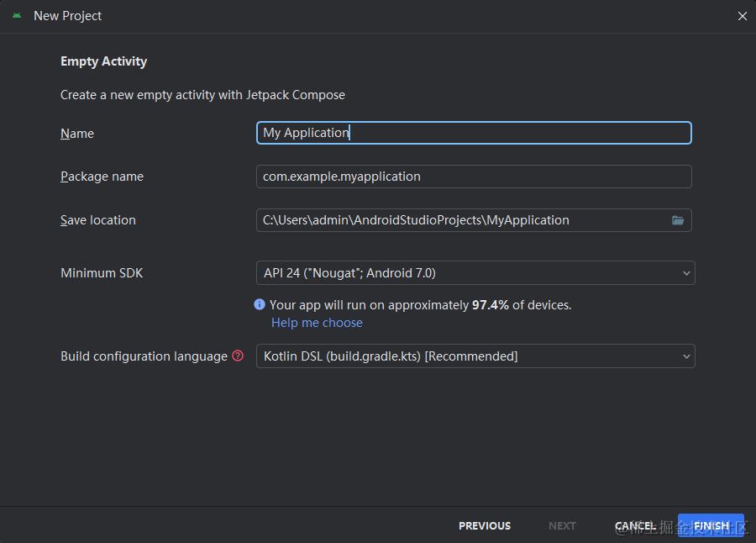Image resolution: width=756 pixels, height=543 pixels.
Task: Click the Name label
Action: point(77,134)
